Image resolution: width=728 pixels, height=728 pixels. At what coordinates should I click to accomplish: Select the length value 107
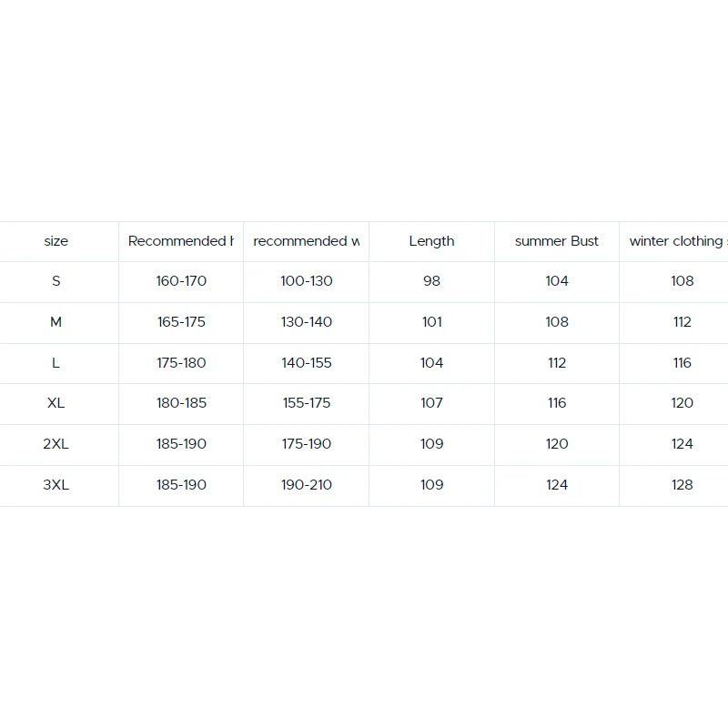[431, 403]
